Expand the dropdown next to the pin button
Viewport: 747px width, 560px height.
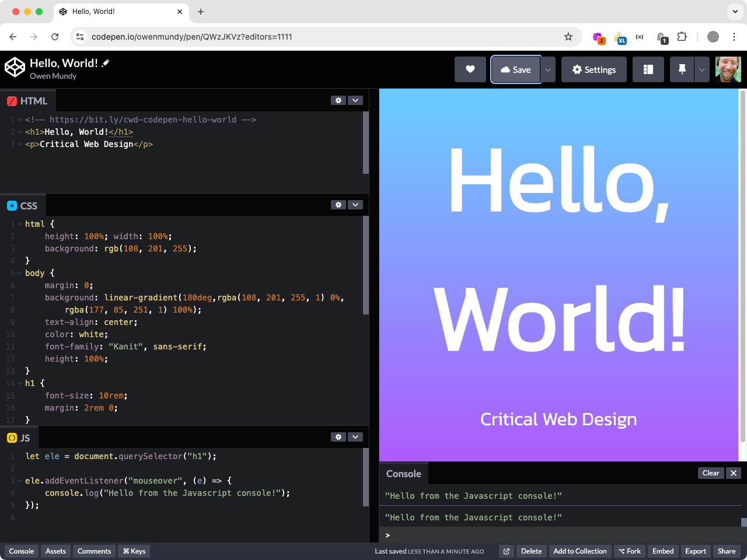pos(702,69)
